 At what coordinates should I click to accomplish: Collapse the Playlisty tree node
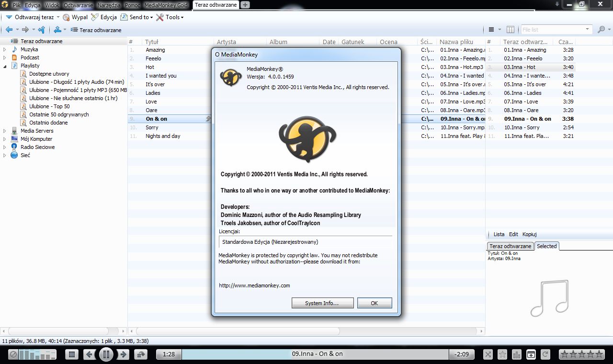tap(5, 66)
